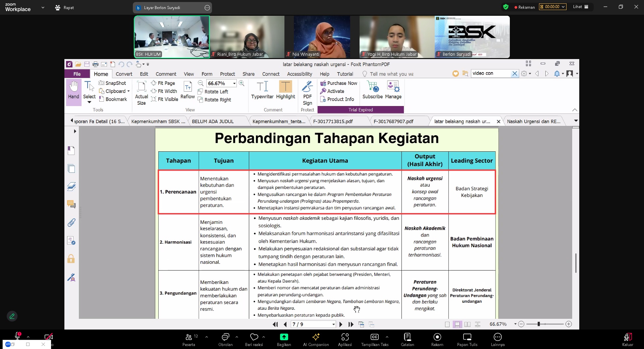
Task: Go to next page arrow
Action: 341,325
